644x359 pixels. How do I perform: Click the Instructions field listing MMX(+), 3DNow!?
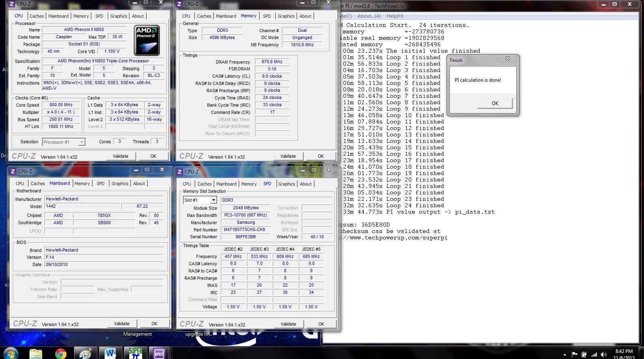[x=103, y=85]
